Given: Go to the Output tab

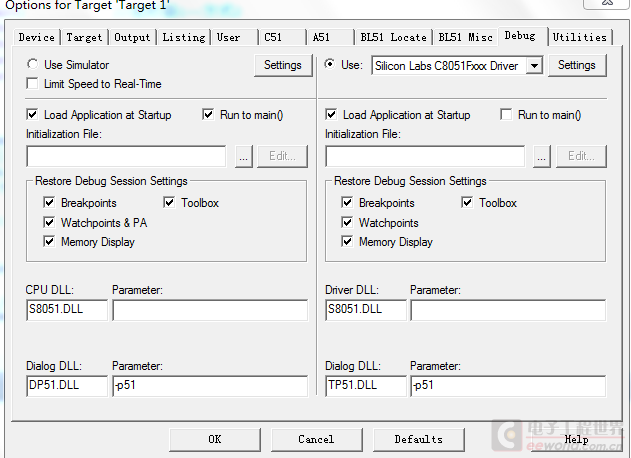Looking at the screenshot, I should [x=132, y=37].
